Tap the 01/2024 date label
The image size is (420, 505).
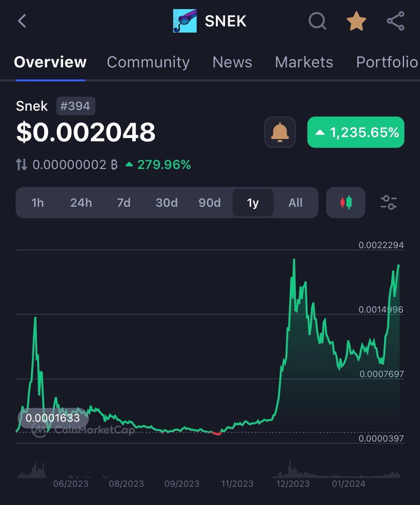click(x=348, y=484)
